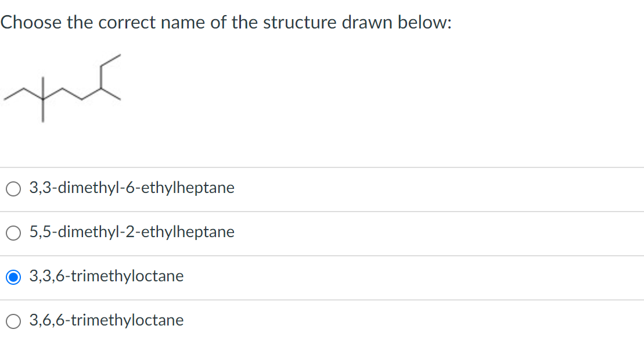Select the 3,3-dimethyl-6-ethylheptane radio button
644x347 pixels.
pos(13,189)
